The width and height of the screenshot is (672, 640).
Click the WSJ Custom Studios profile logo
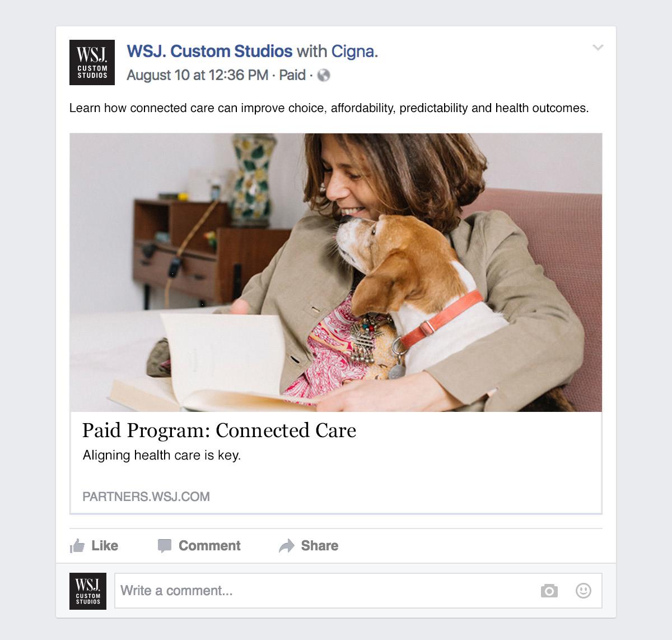(92, 62)
